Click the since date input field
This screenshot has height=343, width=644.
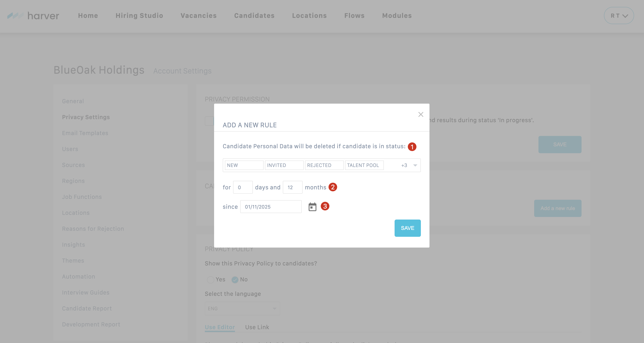click(271, 207)
